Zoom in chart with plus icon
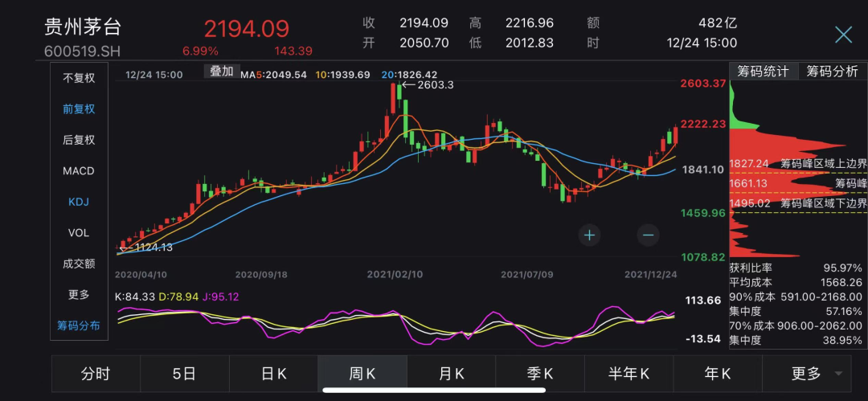 pos(589,235)
